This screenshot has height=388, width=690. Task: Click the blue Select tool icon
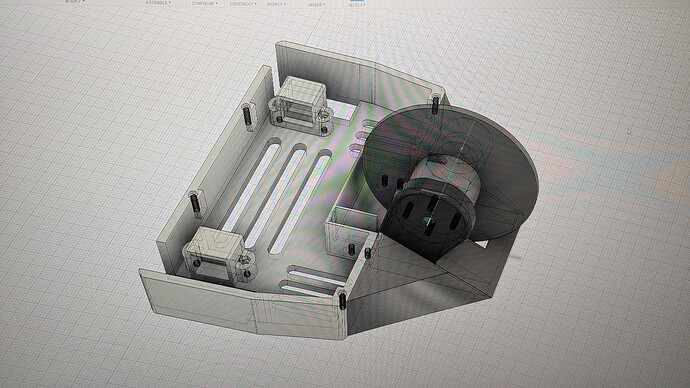356,1
